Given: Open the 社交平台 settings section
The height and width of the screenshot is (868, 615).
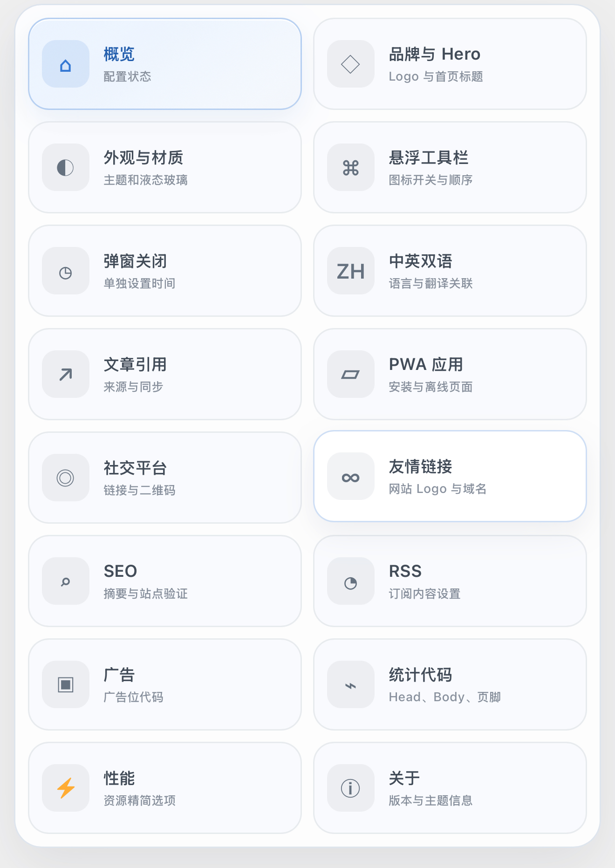Looking at the screenshot, I should tap(165, 478).
